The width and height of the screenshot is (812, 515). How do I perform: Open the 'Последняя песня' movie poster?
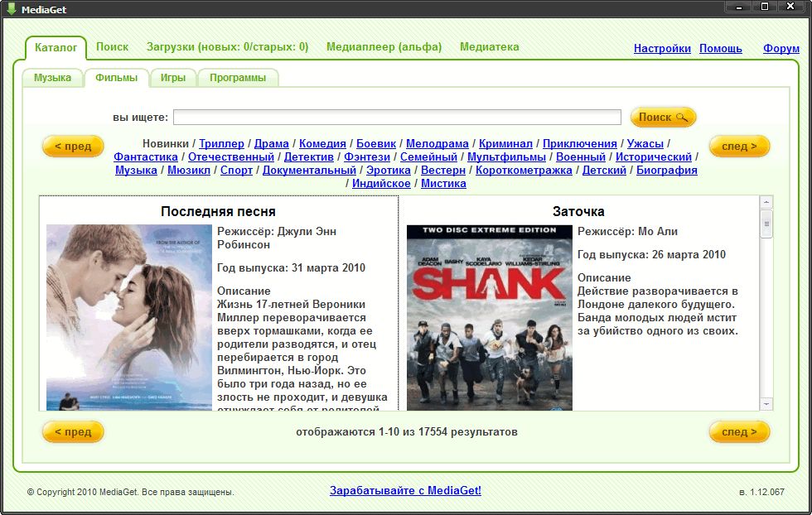tap(129, 317)
